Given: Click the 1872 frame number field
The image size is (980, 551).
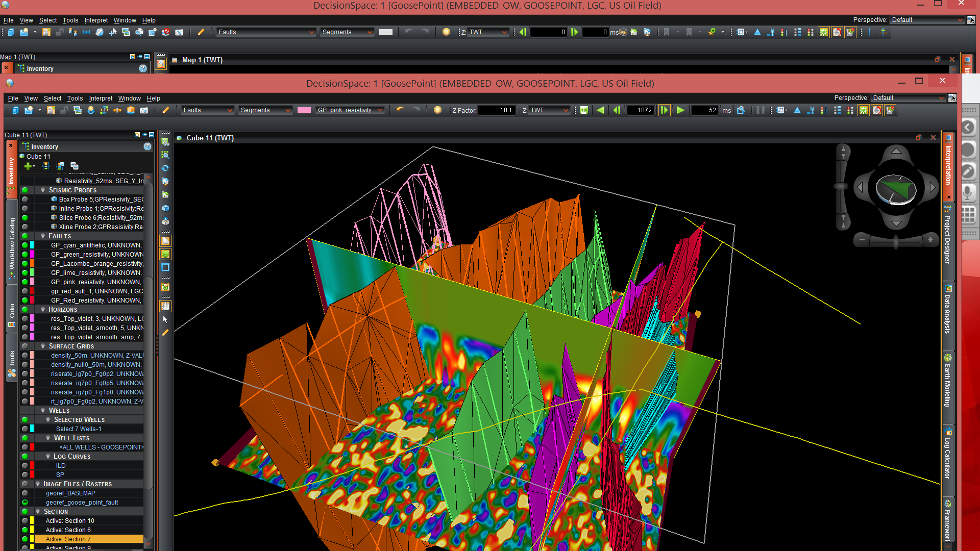Looking at the screenshot, I should pos(640,110).
